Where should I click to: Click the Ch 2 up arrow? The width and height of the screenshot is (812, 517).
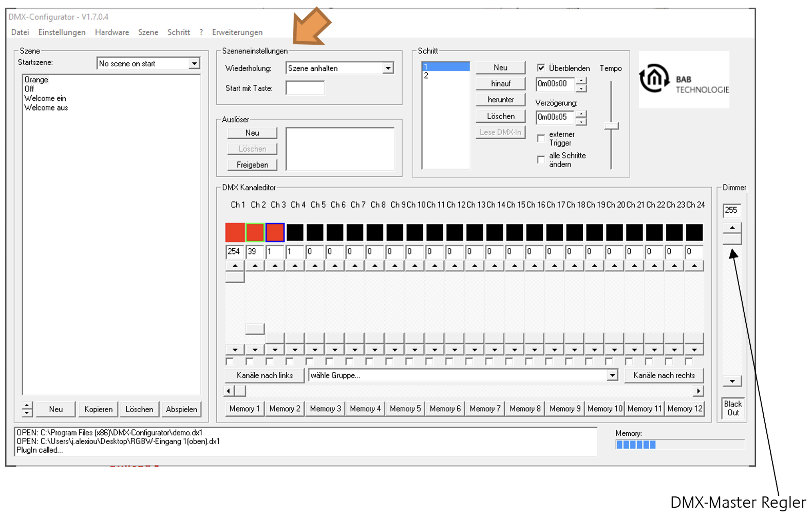coord(255,266)
